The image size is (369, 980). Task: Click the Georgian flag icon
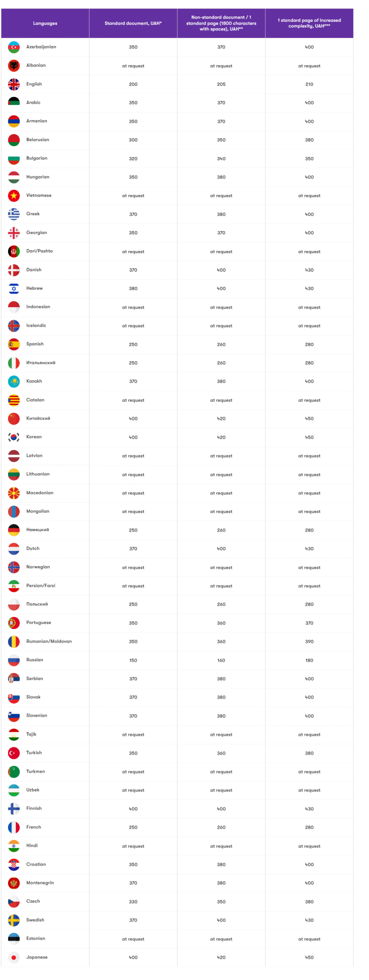(x=14, y=233)
